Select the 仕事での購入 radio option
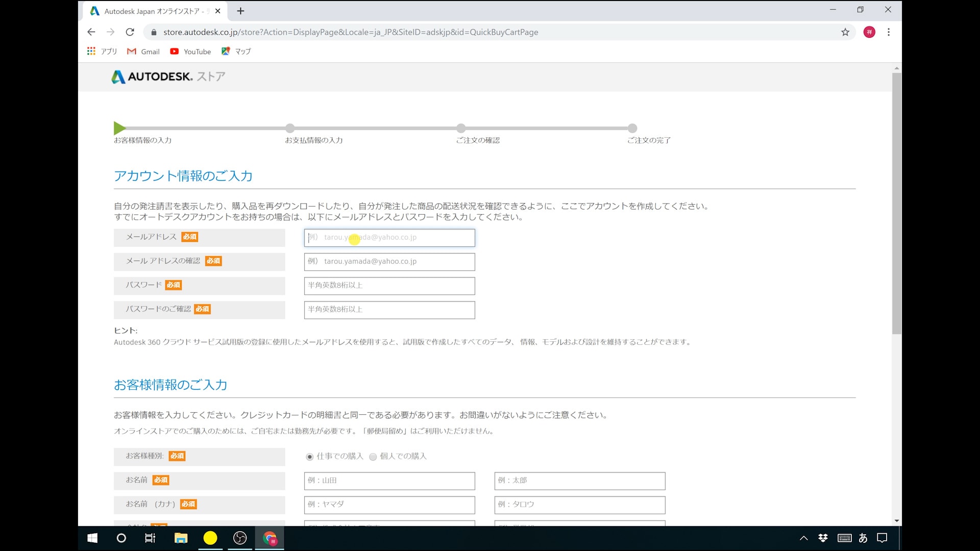980x551 pixels. [310, 457]
